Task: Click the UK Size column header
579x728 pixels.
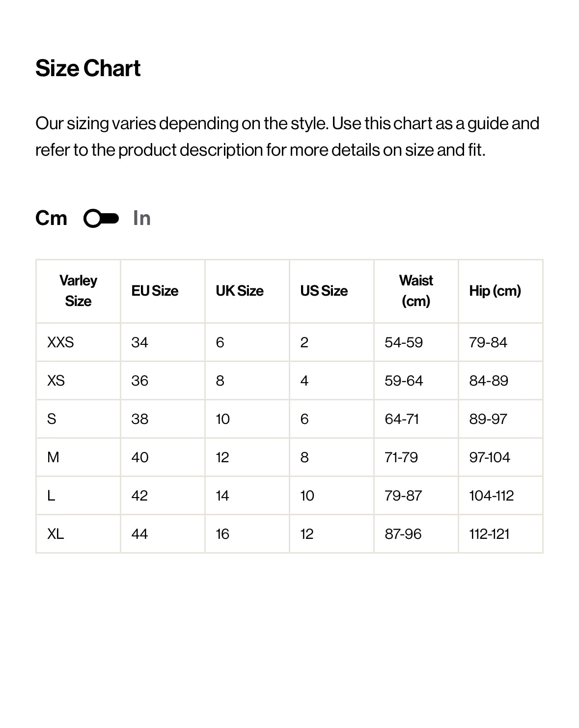Action: coord(240,291)
